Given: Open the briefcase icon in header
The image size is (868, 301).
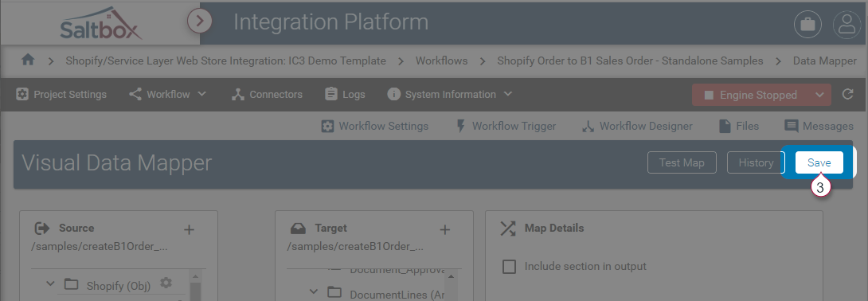Looking at the screenshot, I should pyautogui.click(x=807, y=25).
